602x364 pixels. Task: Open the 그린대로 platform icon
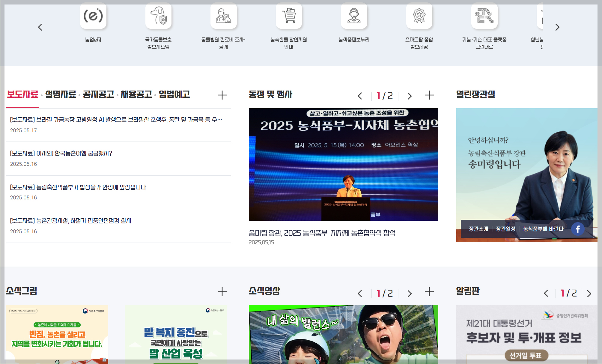484,16
